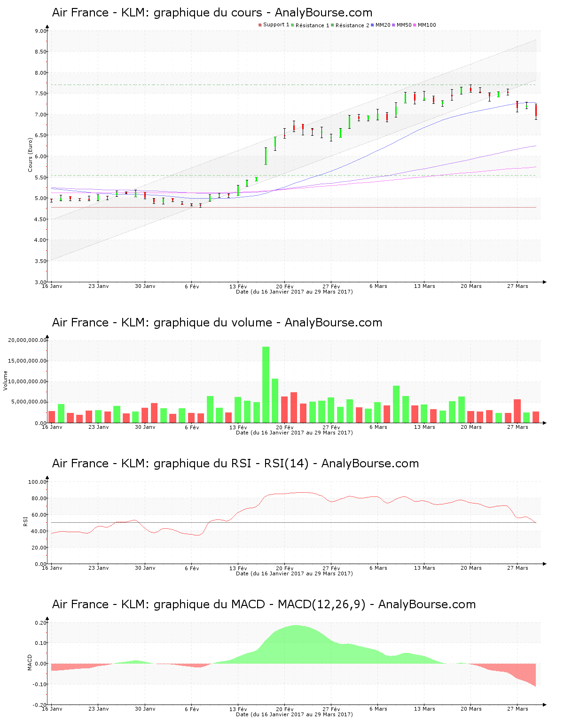564x728 pixels.
Task: Click the 'RSI' vertical axis label
Action: [x=25, y=521]
